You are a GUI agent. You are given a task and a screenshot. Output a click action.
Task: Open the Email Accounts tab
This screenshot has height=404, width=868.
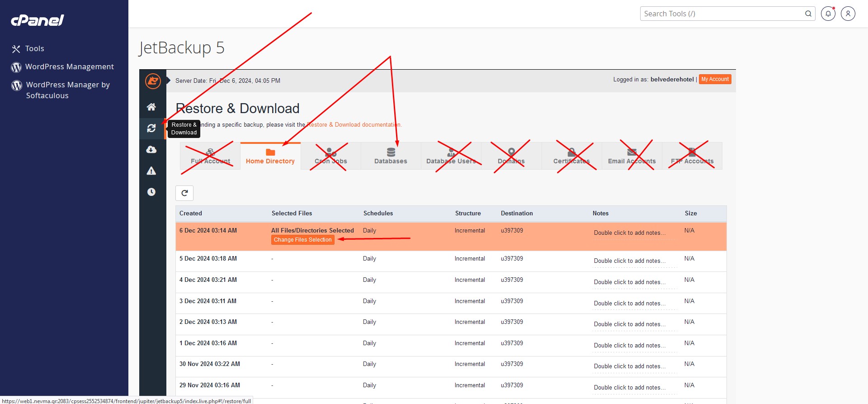[x=632, y=156]
